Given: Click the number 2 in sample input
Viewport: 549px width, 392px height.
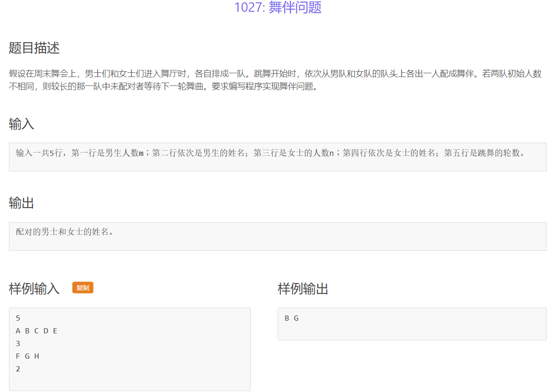Looking at the screenshot, I should click(18, 369).
